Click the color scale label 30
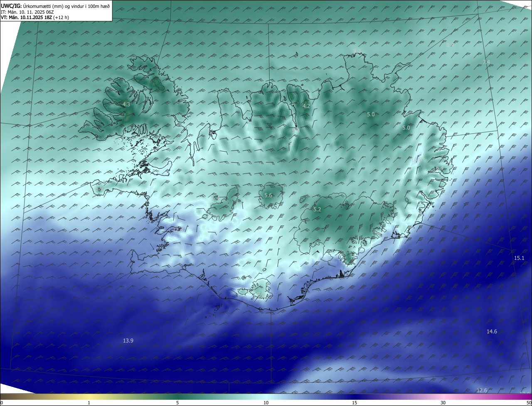The height and width of the screenshot is (406, 532). (x=443, y=403)
